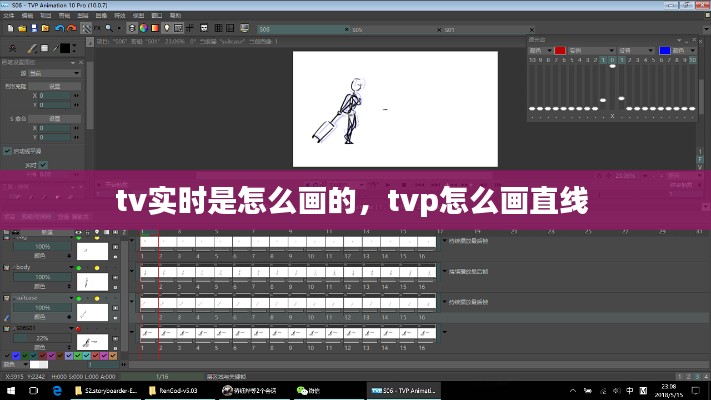711x400 pixels.
Task: Click the Save floppy disk icon
Action: coord(36,28)
